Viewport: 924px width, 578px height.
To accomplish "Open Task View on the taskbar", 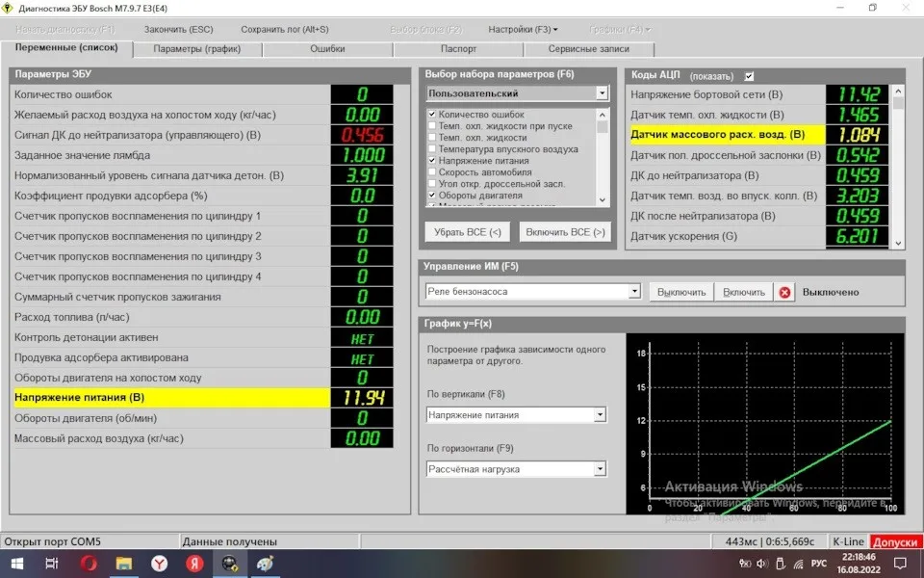I will pos(53,564).
